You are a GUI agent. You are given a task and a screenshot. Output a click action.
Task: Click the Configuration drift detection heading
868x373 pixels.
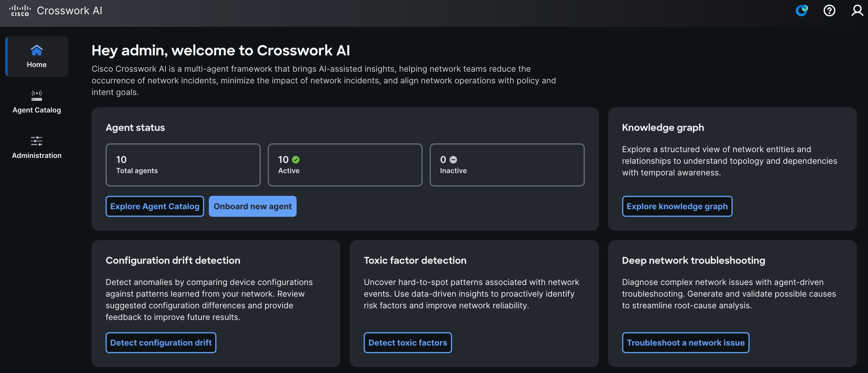[173, 260]
